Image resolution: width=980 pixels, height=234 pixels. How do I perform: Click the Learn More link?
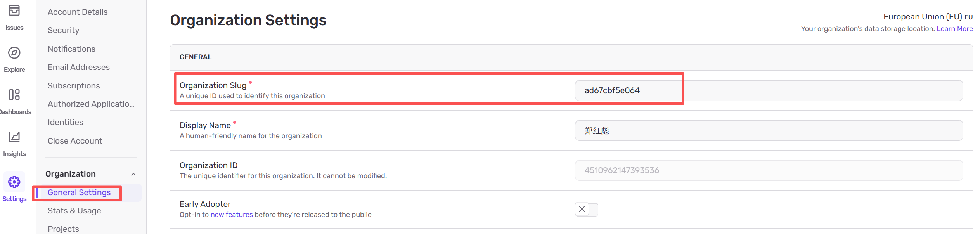[954, 29]
